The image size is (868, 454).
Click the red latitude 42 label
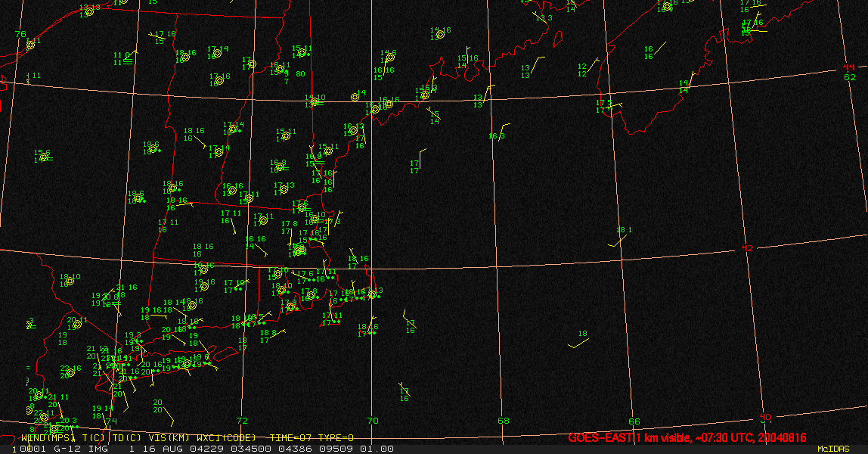(x=747, y=248)
